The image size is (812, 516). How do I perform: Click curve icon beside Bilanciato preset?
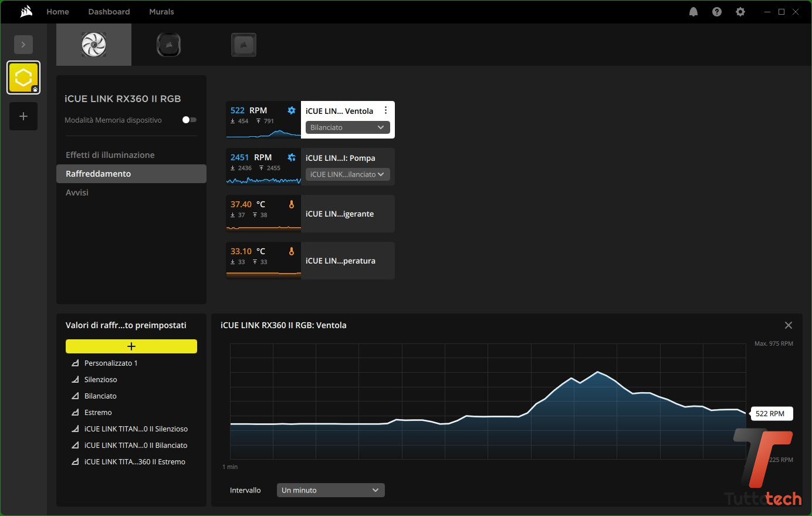tap(75, 396)
